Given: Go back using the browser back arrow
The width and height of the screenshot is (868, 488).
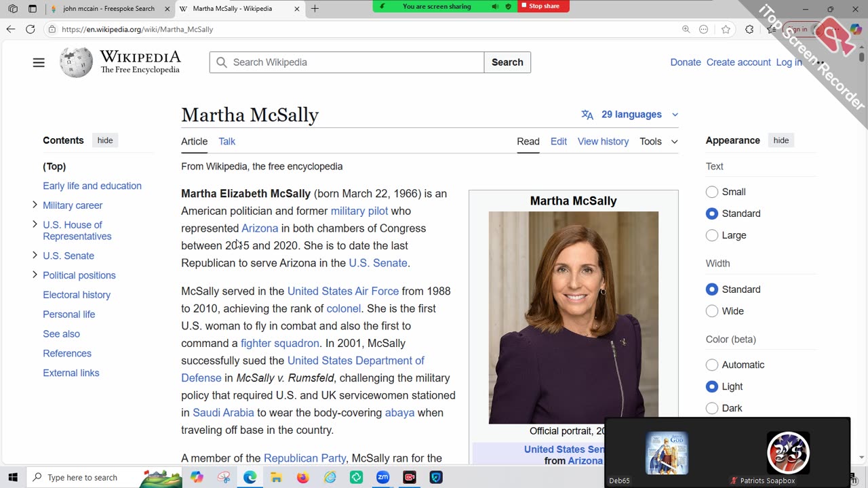Looking at the screenshot, I should coord(10,29).
